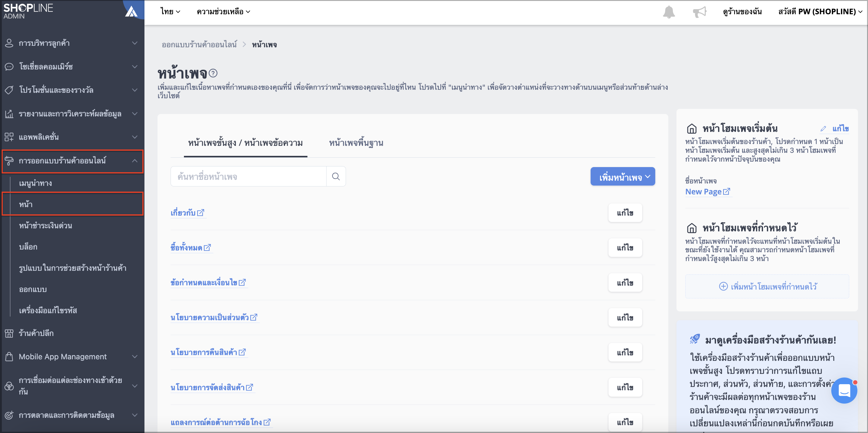Click the help question mark beside หน้าเพจ
Viewport: 868px width, 433px height.
tap(213, 73)
